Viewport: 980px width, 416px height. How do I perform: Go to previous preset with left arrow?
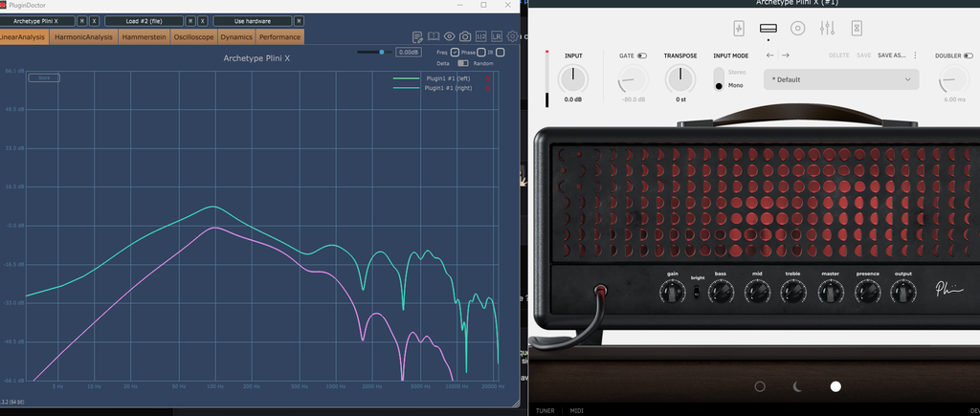click(x=770, y=55)
